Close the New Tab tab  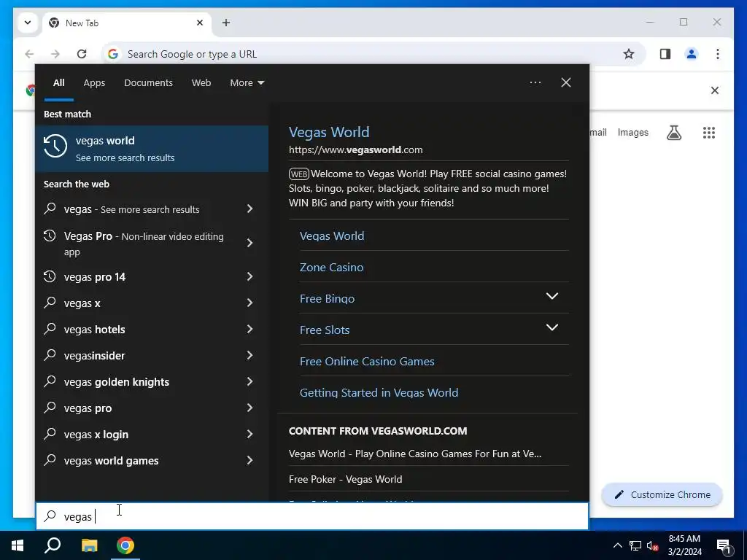200,23
